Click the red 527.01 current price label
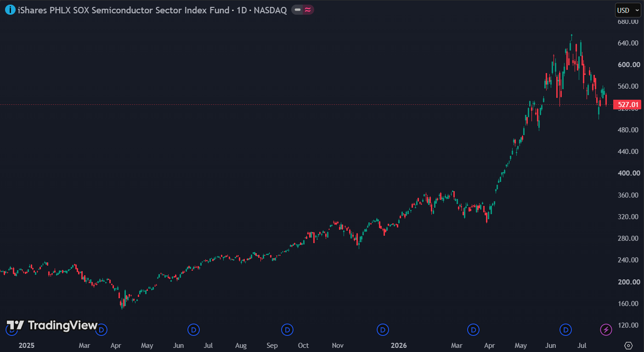 (627, 105)
